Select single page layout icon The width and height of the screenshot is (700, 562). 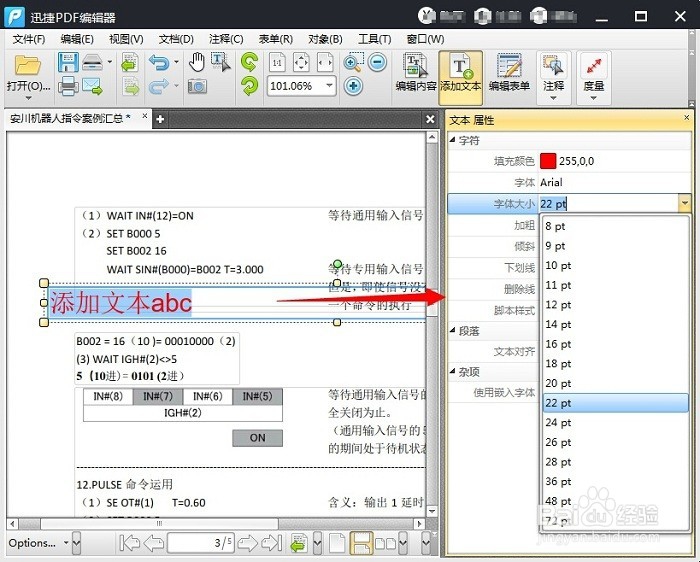pos(337,543)
